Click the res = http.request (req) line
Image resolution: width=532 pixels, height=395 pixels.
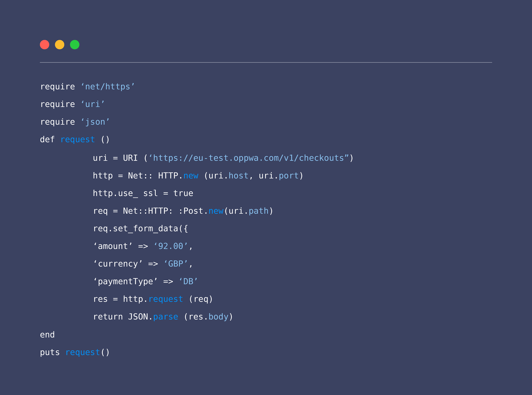[x=153, y=299]
